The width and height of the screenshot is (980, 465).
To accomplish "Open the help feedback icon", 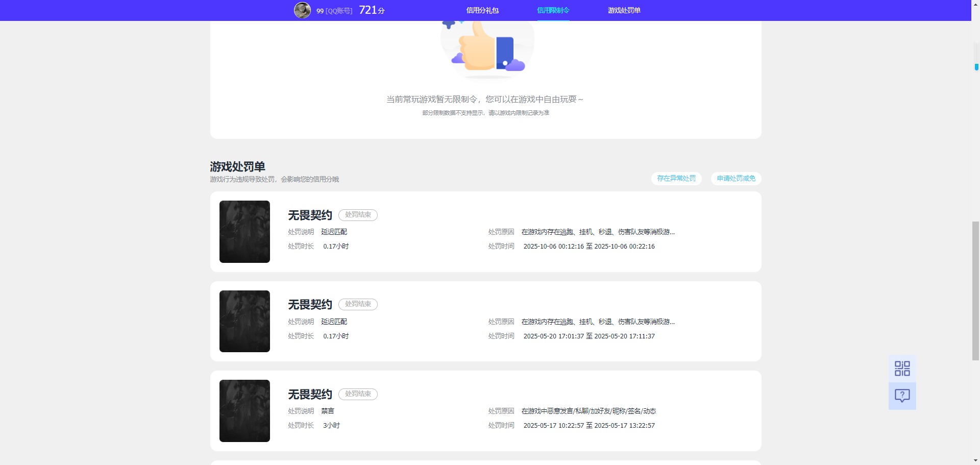I will click(902, 396).
